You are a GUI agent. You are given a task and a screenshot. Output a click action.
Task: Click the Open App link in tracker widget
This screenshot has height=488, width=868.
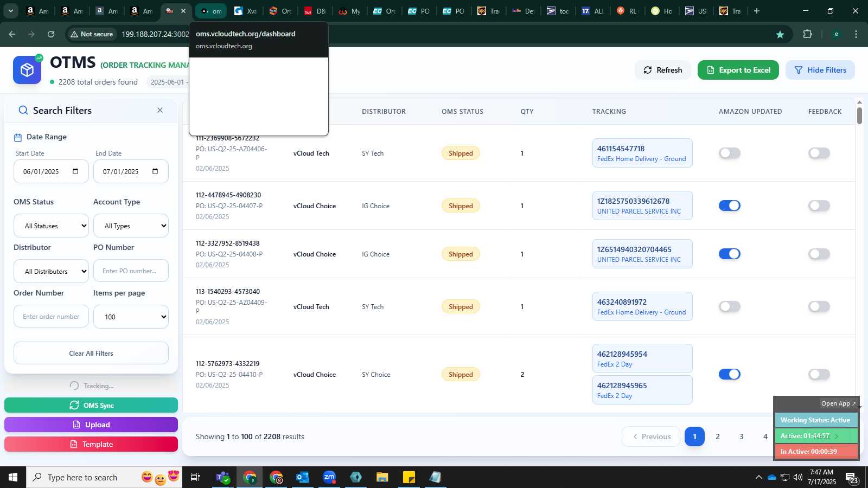(838, 403)
